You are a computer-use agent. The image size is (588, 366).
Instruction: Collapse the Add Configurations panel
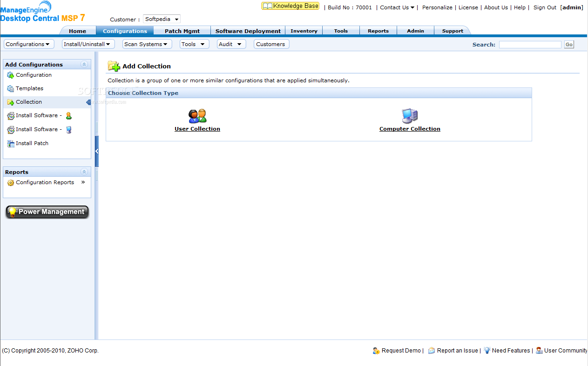[84, 65]
